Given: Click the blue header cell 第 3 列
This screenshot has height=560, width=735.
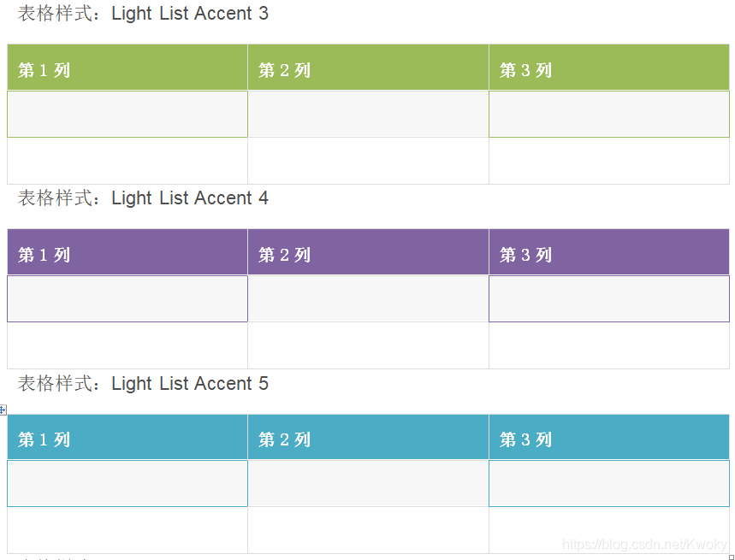Looking at the screenshot, I should pyautogui.click(x=608, y=438).
